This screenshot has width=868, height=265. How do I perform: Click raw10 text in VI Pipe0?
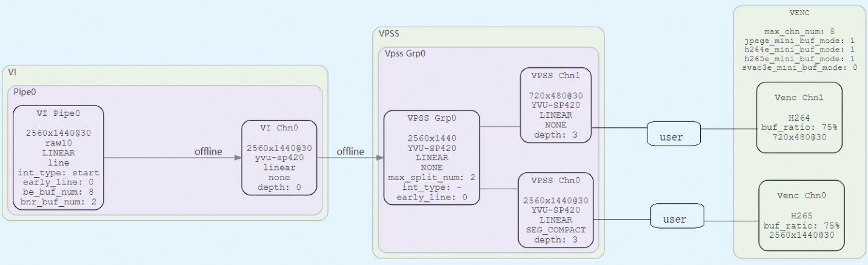[x=58, y=144]
